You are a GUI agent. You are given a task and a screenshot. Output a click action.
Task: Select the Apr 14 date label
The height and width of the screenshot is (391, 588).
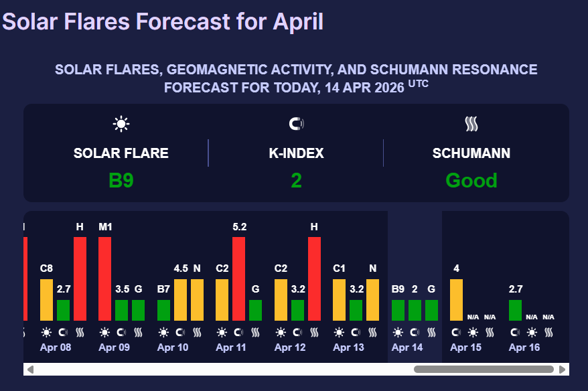coord(407,347)
